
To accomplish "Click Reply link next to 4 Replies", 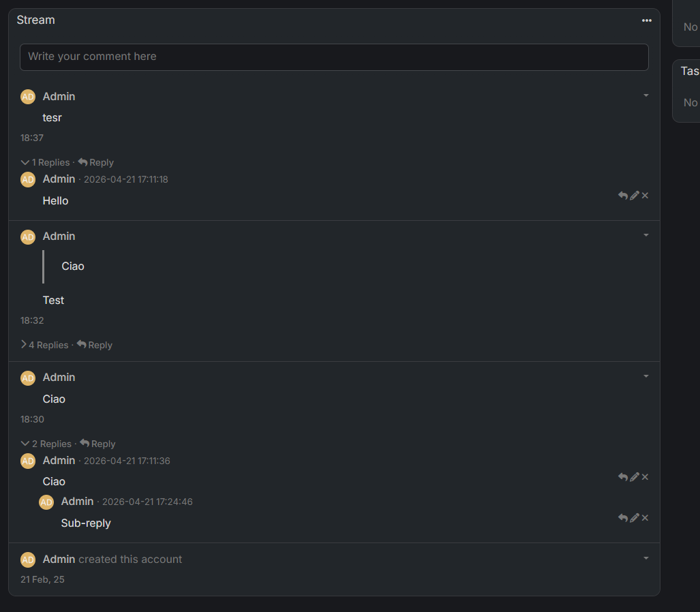I will coord(95,345).
